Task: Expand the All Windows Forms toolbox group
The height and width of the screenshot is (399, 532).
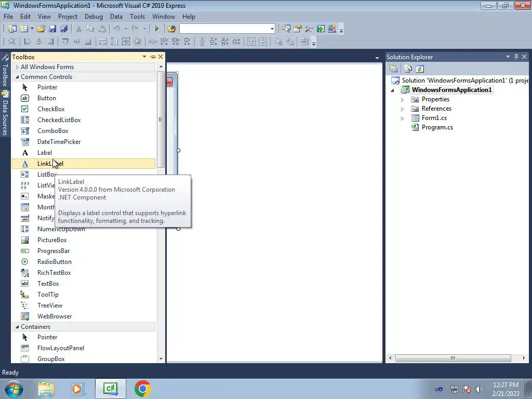Action: pyautogui.click(x=17, y=67)
